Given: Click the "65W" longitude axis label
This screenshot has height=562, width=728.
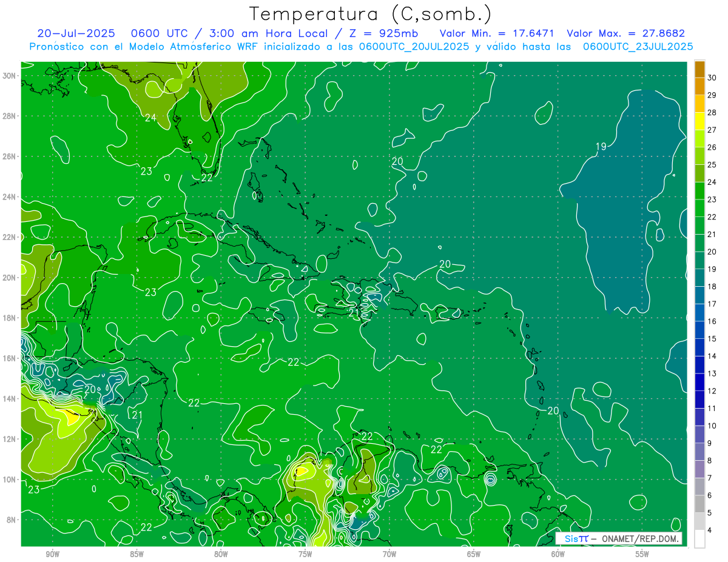Looking at the screenshot, I should (x=474, y=554).
